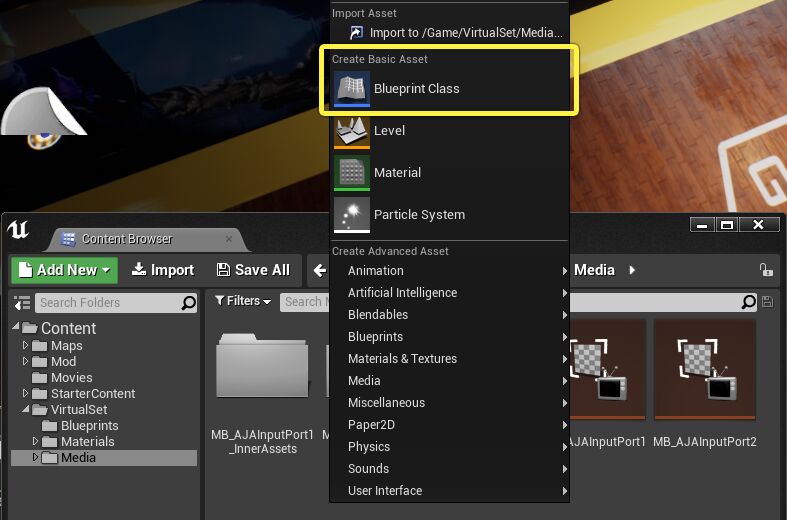Viewport: 787px width, 520px height.
Task: Open the Artificial Intelligence submenu
Action: point(449,293)
